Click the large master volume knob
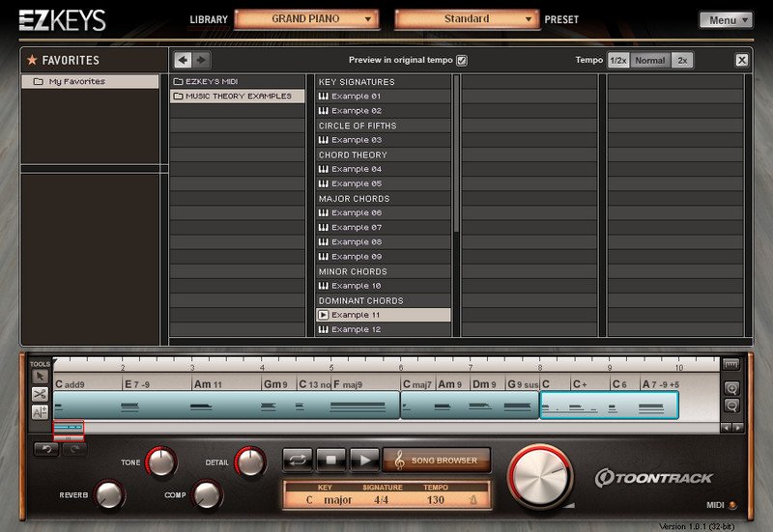 [x=539, y=475]
